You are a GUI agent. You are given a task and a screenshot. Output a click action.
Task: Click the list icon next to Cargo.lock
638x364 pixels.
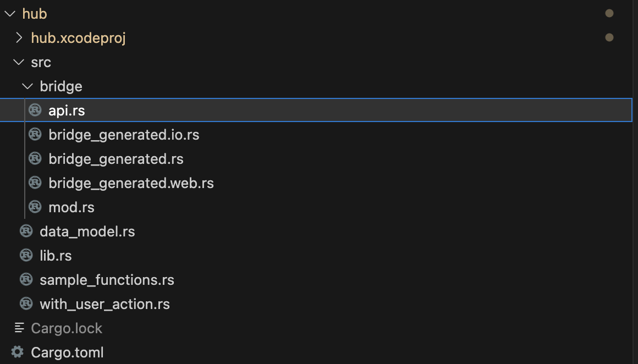coord(18,328)
